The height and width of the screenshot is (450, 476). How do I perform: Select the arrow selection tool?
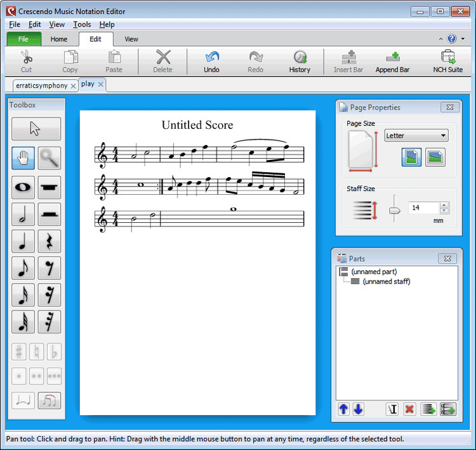pyautogui.click(x=36, y=129)
